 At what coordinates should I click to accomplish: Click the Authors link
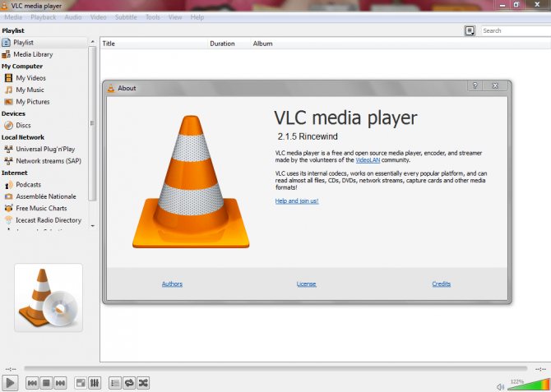[x=172, y=284]
